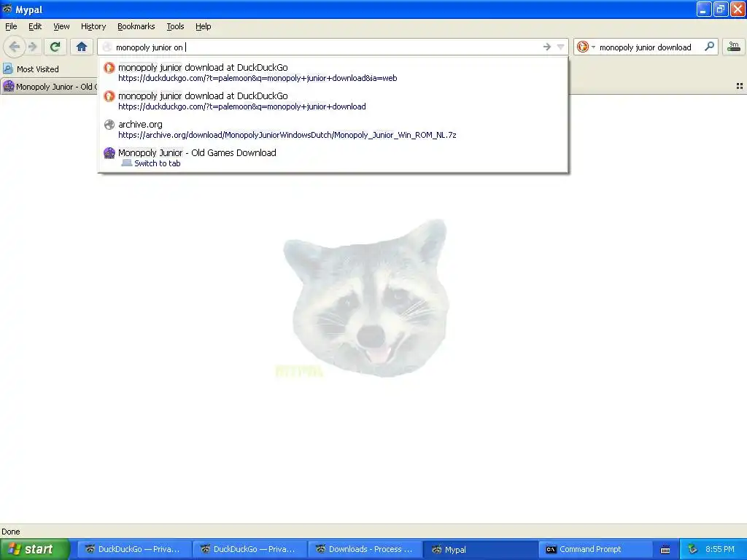The width and height of the screenshot is (747, 560).
Task: Click the on-screen keyboard tray icon
Action: tap(665, 550)
